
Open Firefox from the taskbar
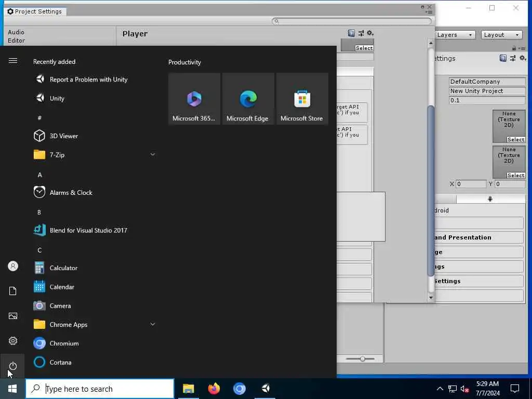[x=214, y=389]
